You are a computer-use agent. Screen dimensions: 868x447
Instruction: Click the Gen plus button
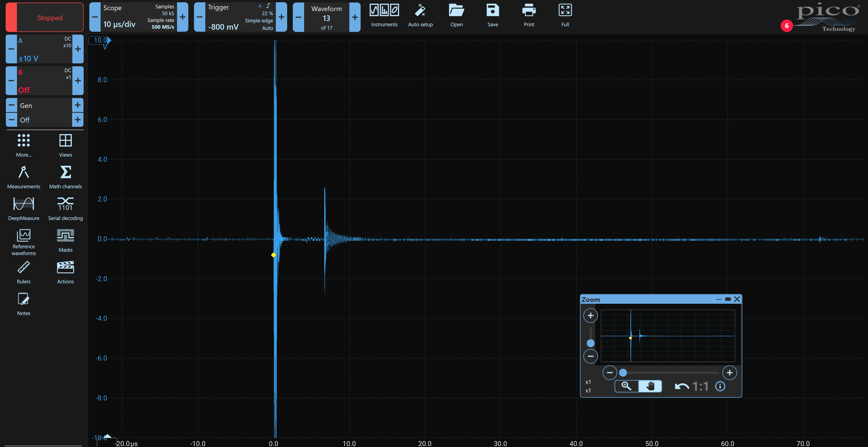coord(78,105)
